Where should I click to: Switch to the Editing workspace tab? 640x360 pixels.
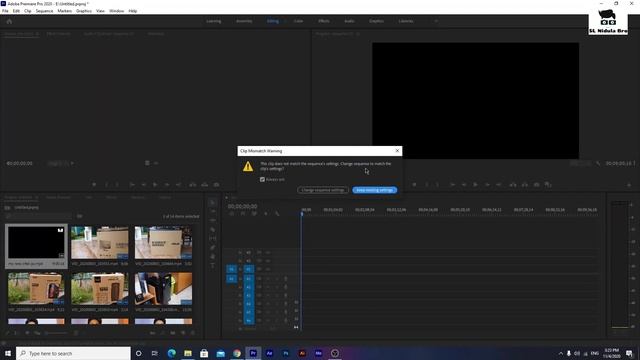(x=273, y=21)
